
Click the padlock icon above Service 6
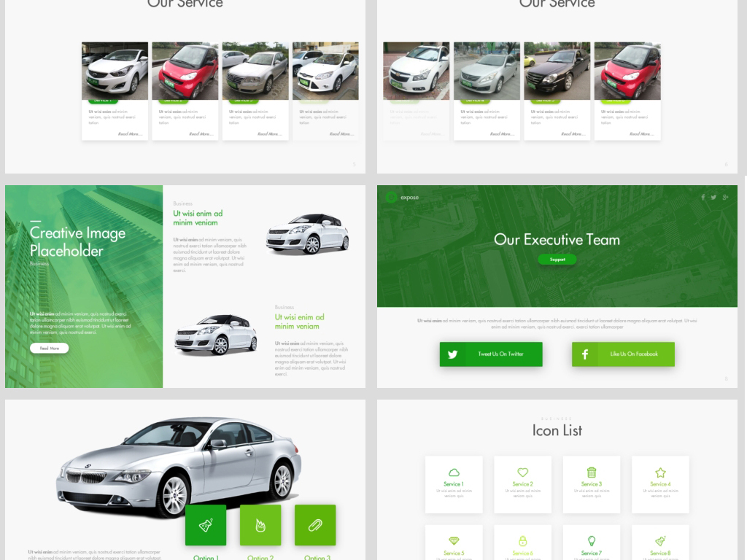tap(522, 541)
